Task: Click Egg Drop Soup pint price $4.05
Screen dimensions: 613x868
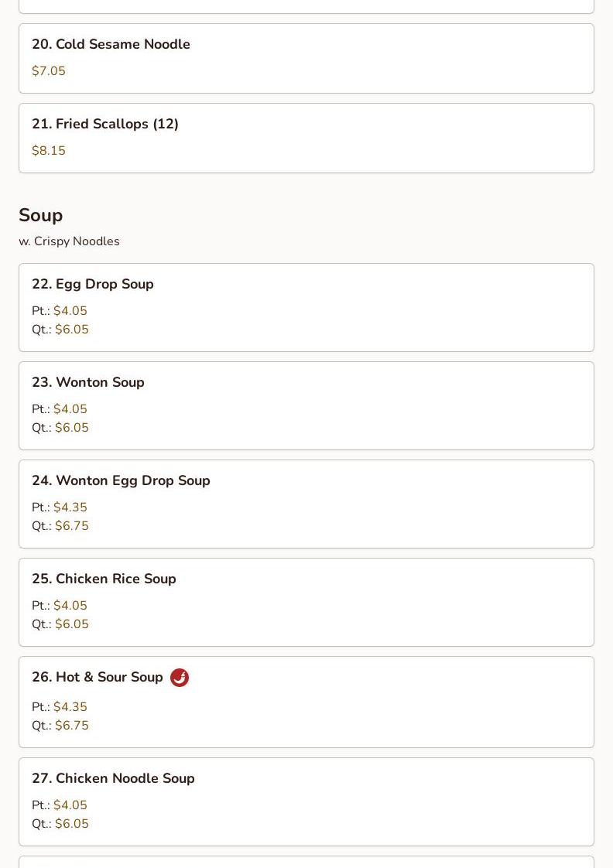Action: click(x=70, y=311)
